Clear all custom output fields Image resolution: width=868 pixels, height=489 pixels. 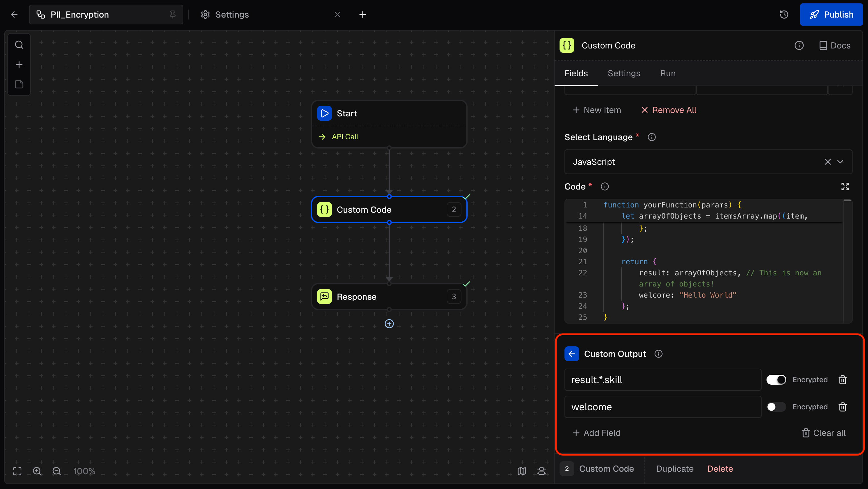(824, 433)
